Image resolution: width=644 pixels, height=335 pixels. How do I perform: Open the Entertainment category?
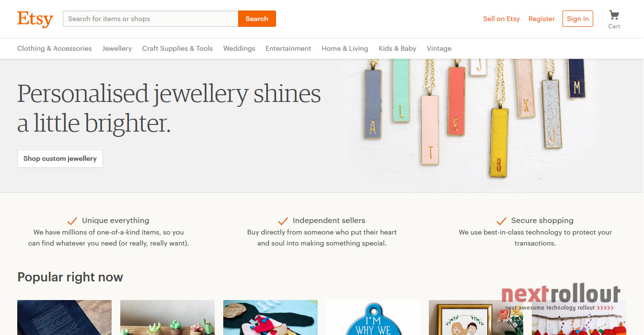pyautogui.click(x=288, y=48)
